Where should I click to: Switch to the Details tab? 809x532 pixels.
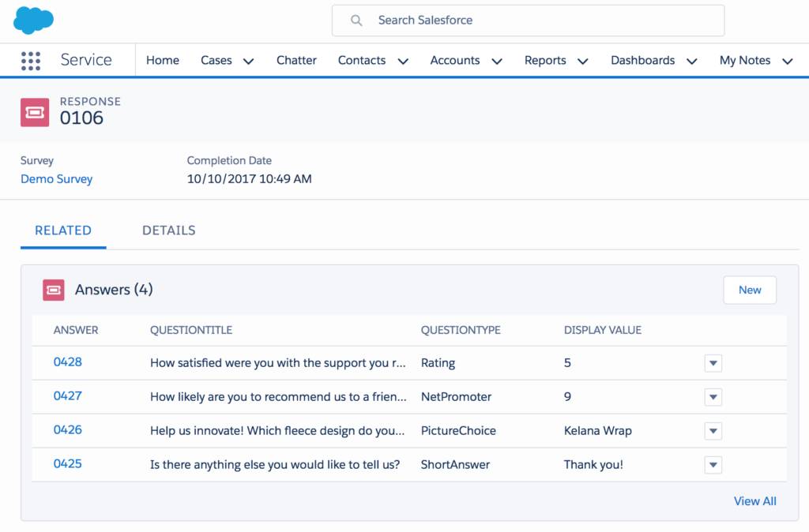169,230
